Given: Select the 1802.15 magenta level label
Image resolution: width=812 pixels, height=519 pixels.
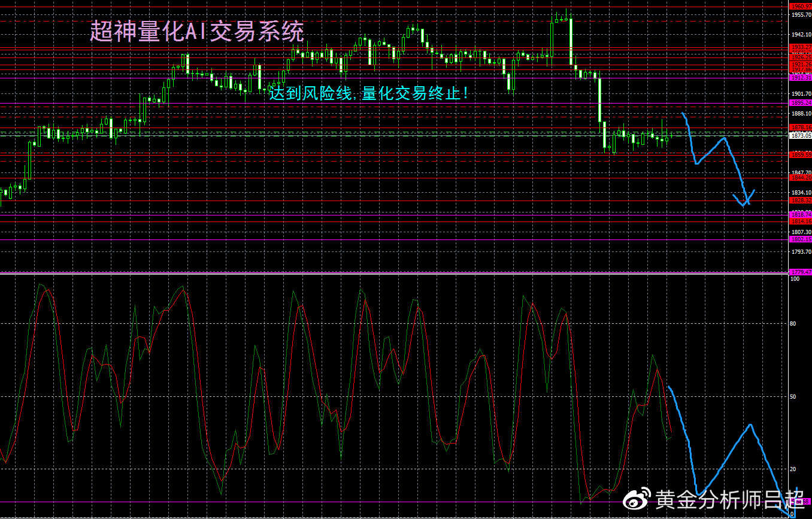Looking at the screenshot, I should pos(801,239).
